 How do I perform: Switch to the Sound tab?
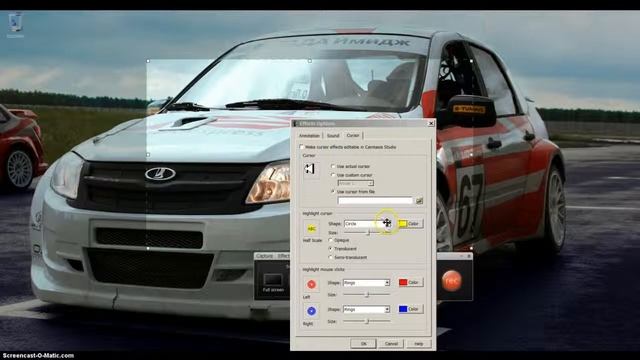click(333, 136)
